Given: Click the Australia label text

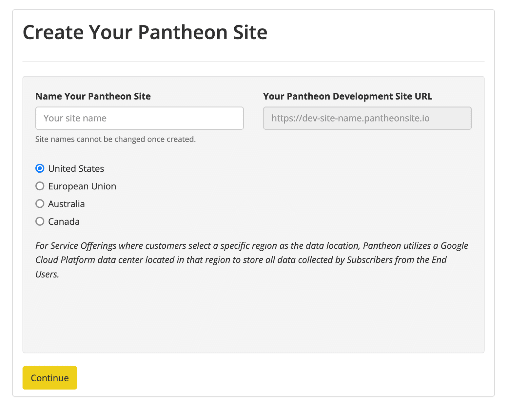Looking at the screenshot, I should pos(67,203).
